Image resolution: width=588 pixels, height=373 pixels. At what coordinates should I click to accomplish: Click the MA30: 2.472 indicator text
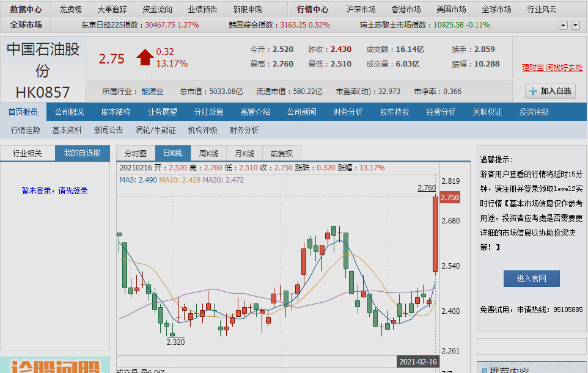(x=224, y=180)
